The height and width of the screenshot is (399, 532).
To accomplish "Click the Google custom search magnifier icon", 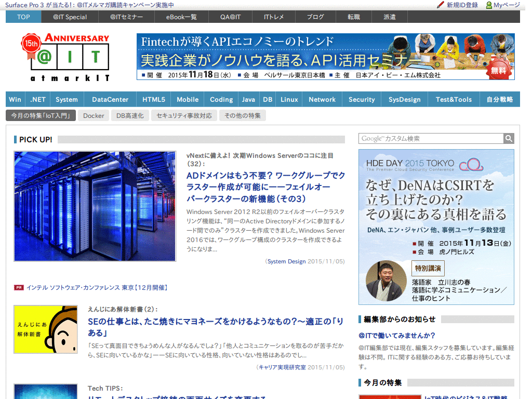I will [x=509, y=138].
